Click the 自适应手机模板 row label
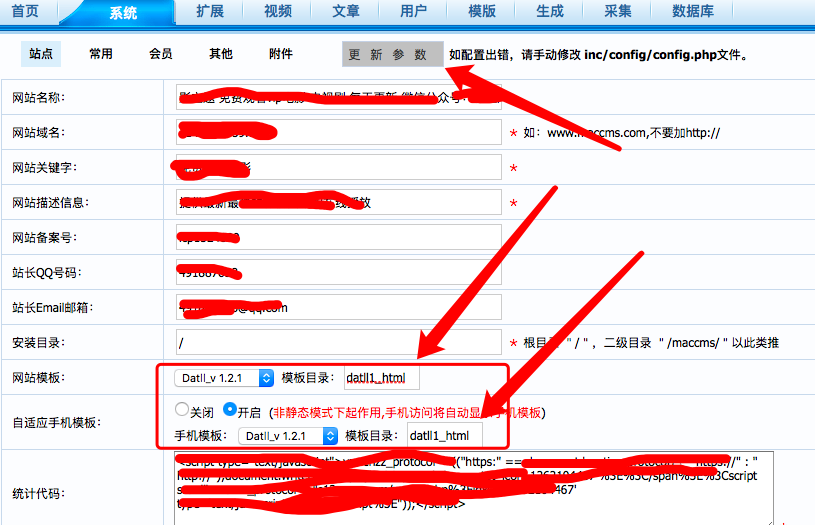The width and height of the screenshot is (815, 525). click(x=56, y=423)
